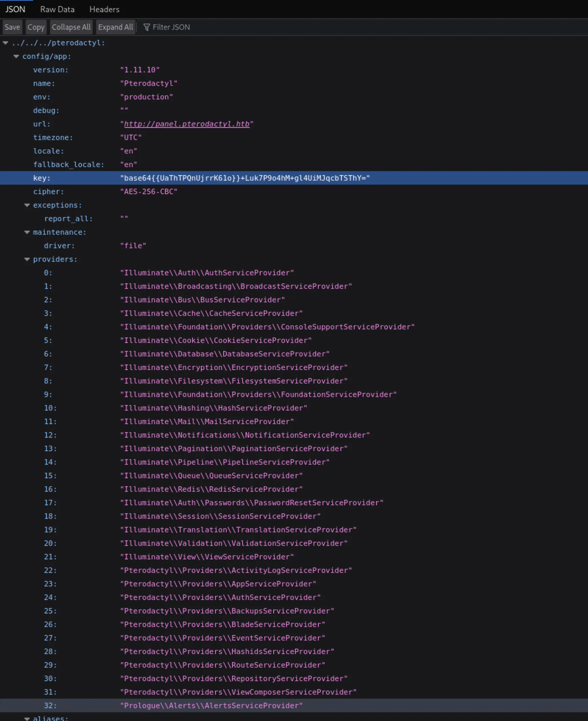The image size is (588, 721).
Task: Switch to the JSON tab
Action: coord(15,9)
